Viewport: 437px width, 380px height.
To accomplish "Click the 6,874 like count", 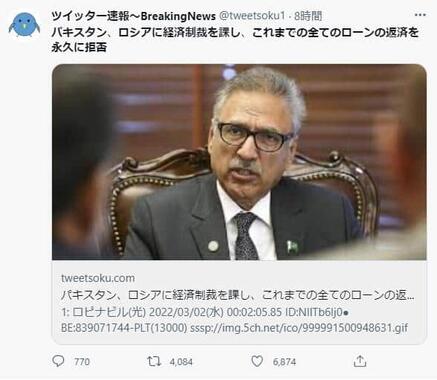I will [x=284, y=362].
